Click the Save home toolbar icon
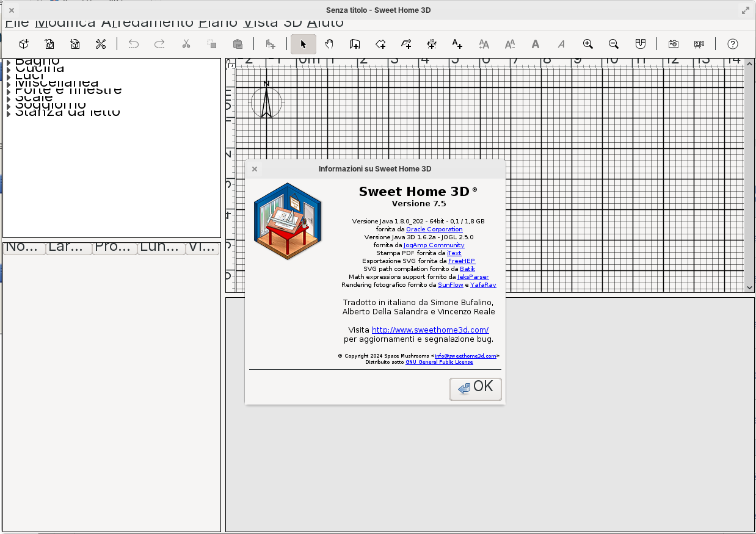The width and height of the screenshot is (756, 534). [x=75, y=44]
